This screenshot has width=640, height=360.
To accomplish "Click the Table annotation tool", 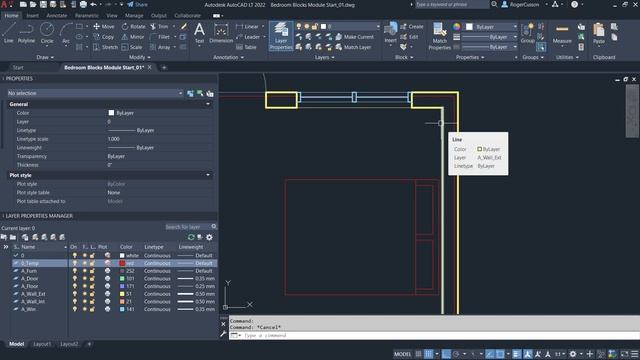I will [246, 47].
